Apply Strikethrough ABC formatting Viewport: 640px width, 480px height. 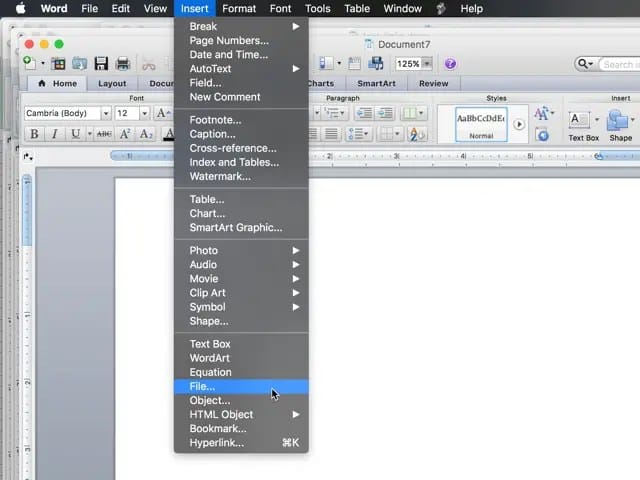click(104, 133)
